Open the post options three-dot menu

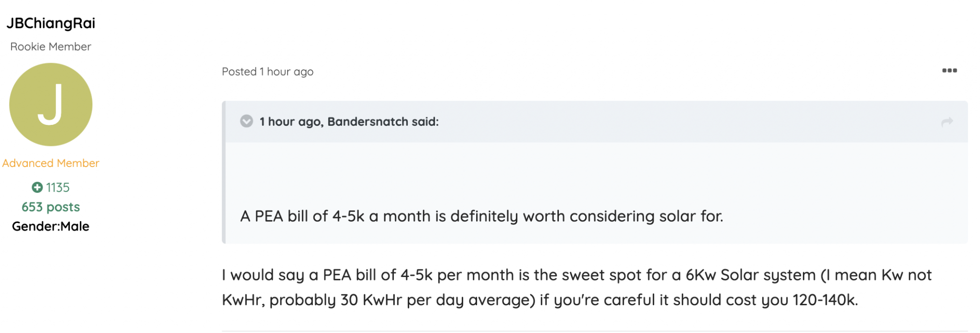[x=949, y=71]
